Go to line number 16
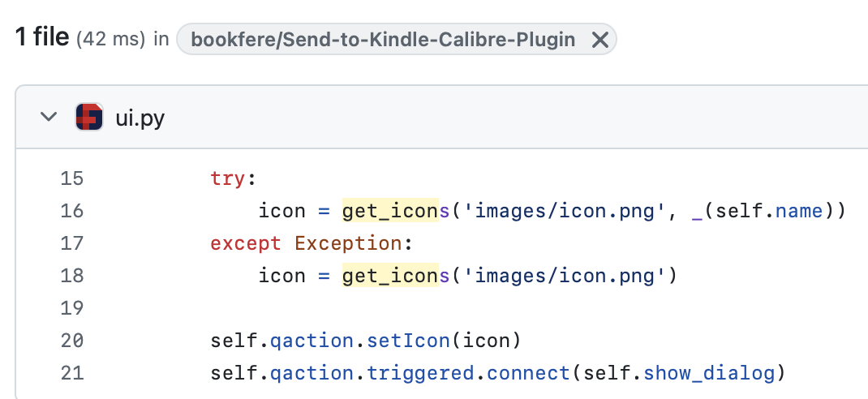The height and width of the screenshot is (399, 868). (72, 211)
